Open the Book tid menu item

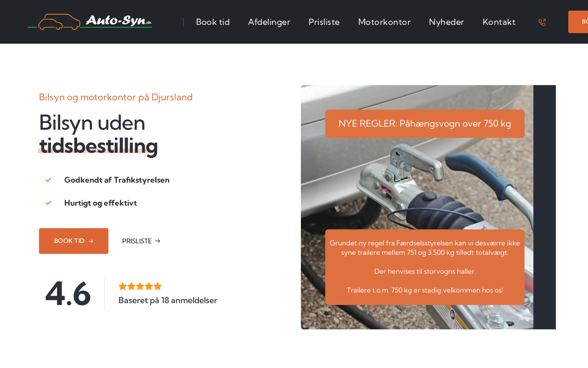point(213,22)
